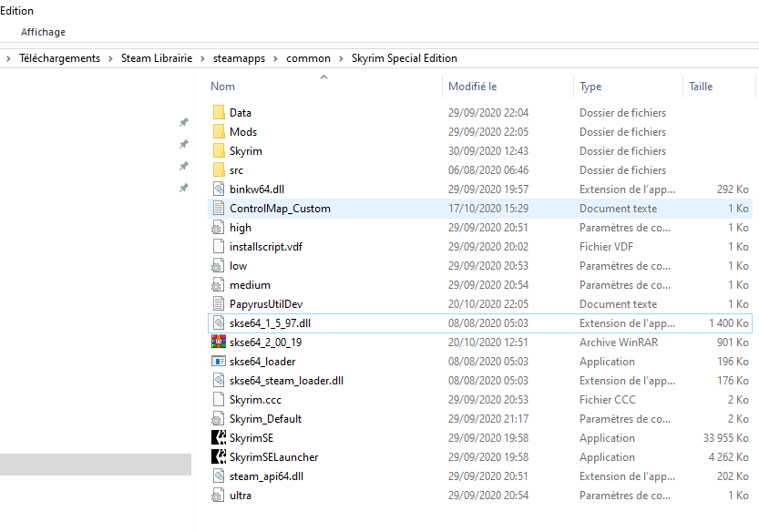Viewport: 759px width, 532px height.
Task: Expand the chevron after Téléchargements
Action: (x=111, y=58)
